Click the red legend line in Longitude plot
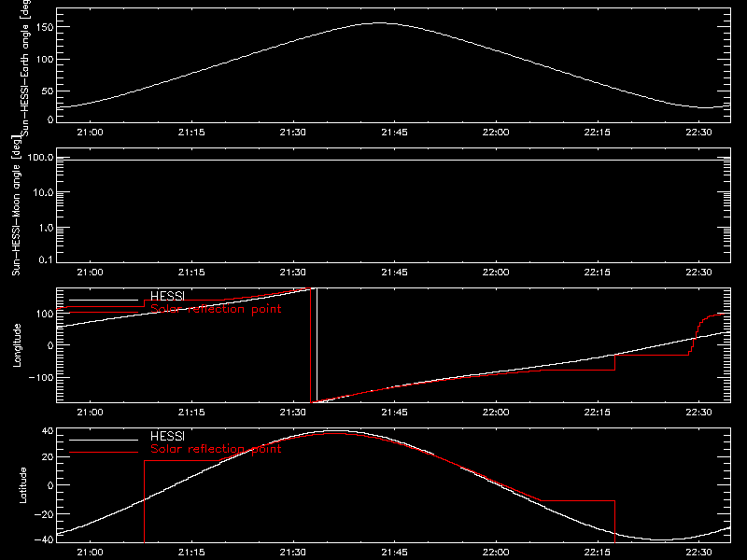 104,313
